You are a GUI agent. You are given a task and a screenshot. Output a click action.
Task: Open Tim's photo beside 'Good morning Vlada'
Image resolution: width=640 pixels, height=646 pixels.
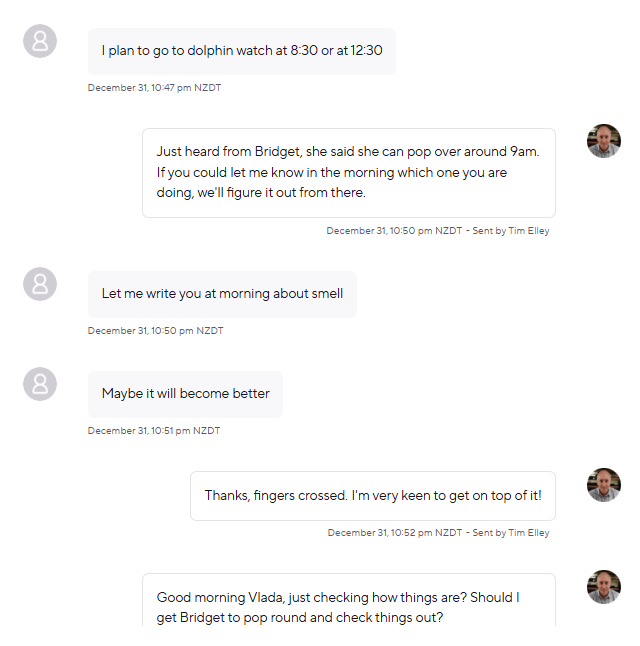click(604, 587)
